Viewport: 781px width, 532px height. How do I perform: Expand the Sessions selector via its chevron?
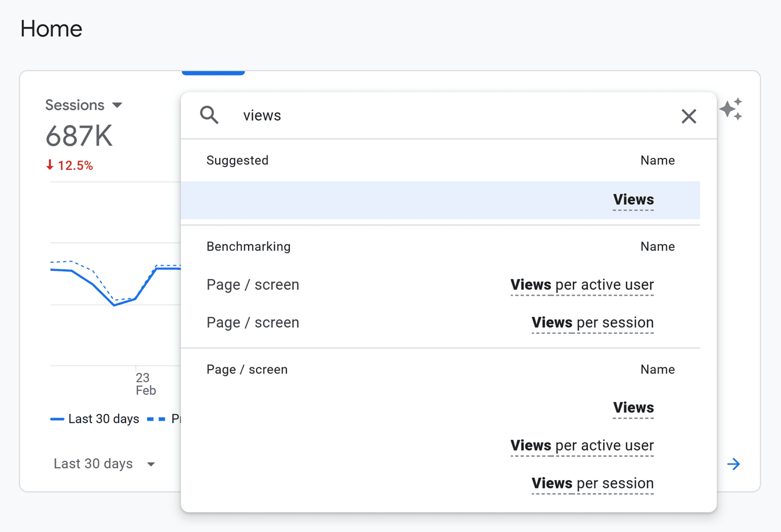pyautogui.click(x=118, y=105)
